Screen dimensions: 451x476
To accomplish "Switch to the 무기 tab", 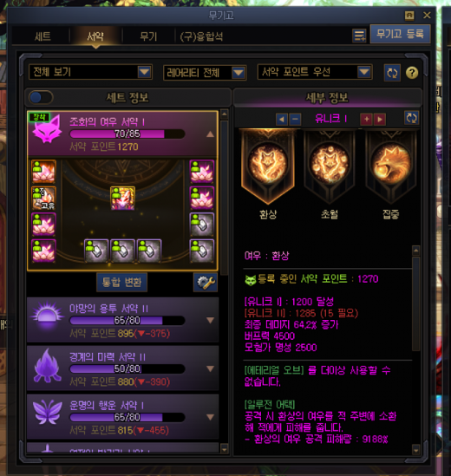I will (x=148, y=36).
